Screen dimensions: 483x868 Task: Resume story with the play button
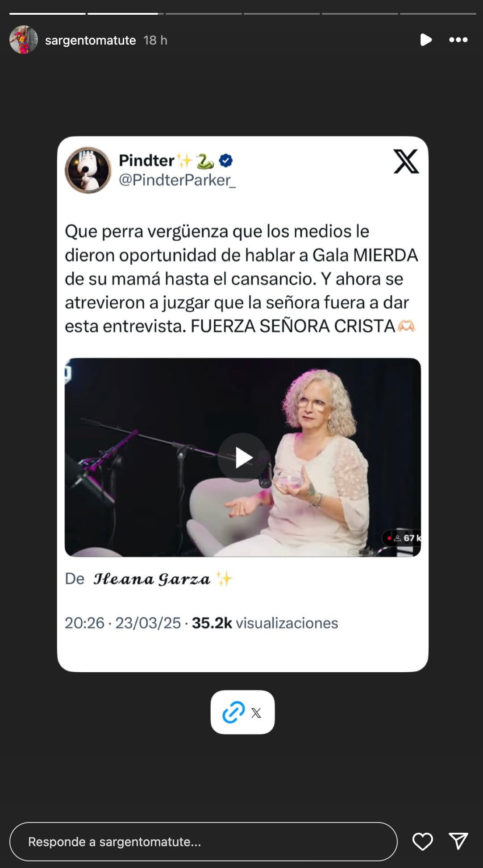click(426, 40)
